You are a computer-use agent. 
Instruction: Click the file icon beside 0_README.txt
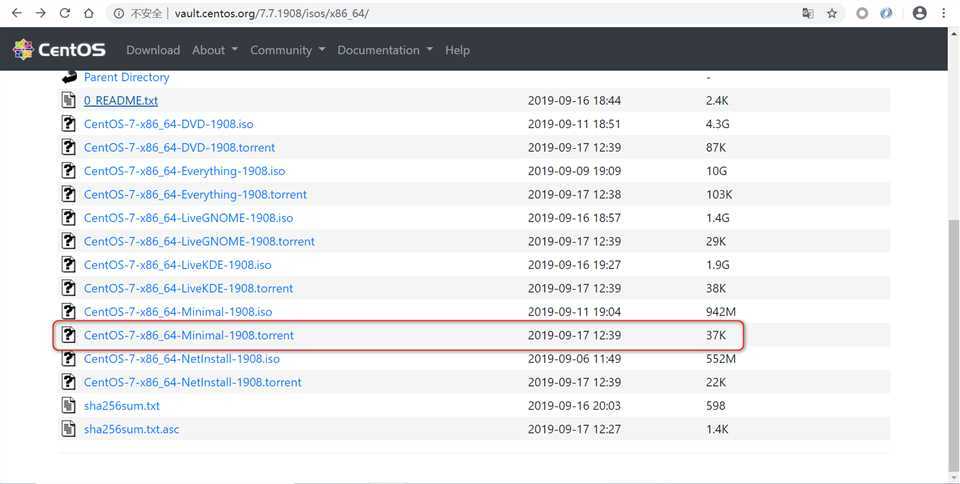[x=69, y=100]
